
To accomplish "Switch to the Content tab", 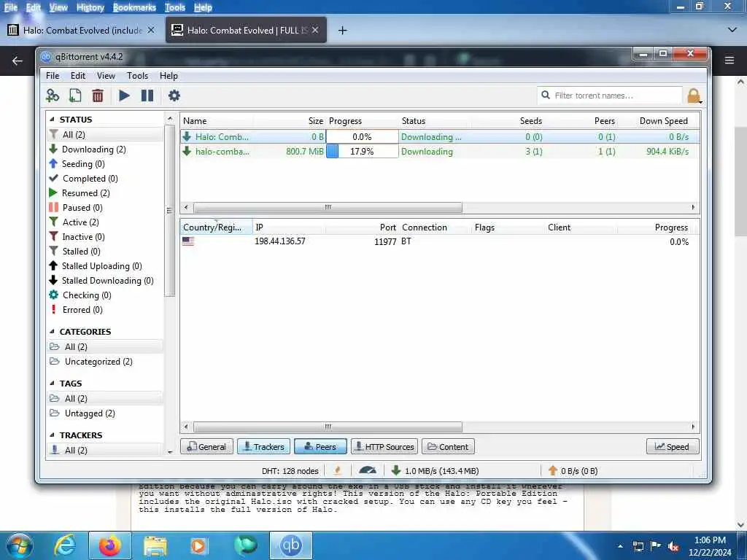I will coord(448,447).
